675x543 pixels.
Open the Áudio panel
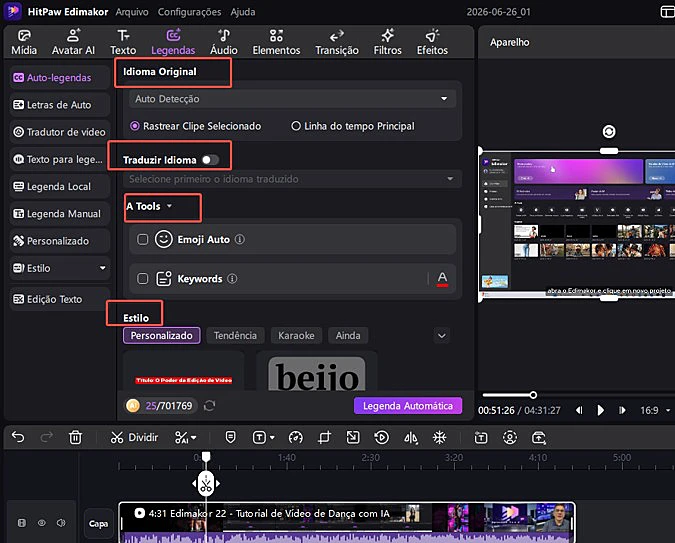(x=224, y=42)
